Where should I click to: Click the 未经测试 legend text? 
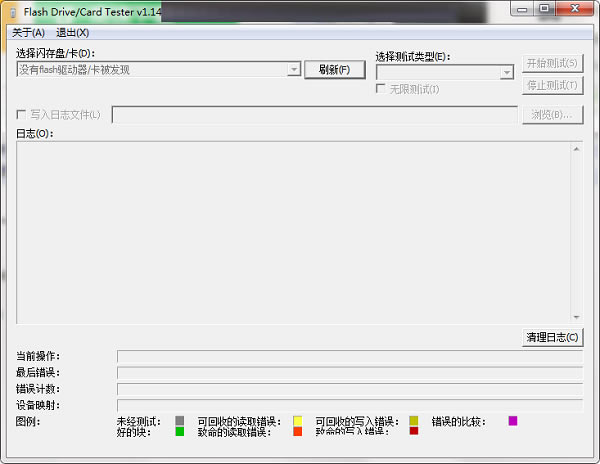point(139,422)
